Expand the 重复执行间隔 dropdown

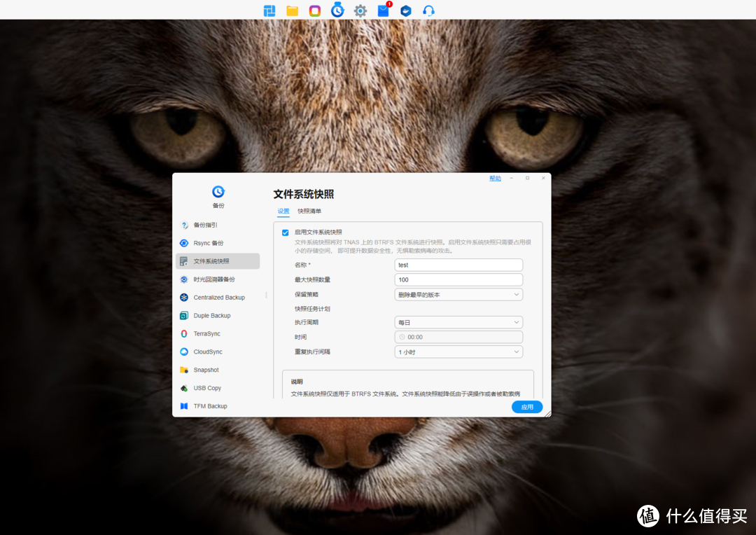click(458, 352)
